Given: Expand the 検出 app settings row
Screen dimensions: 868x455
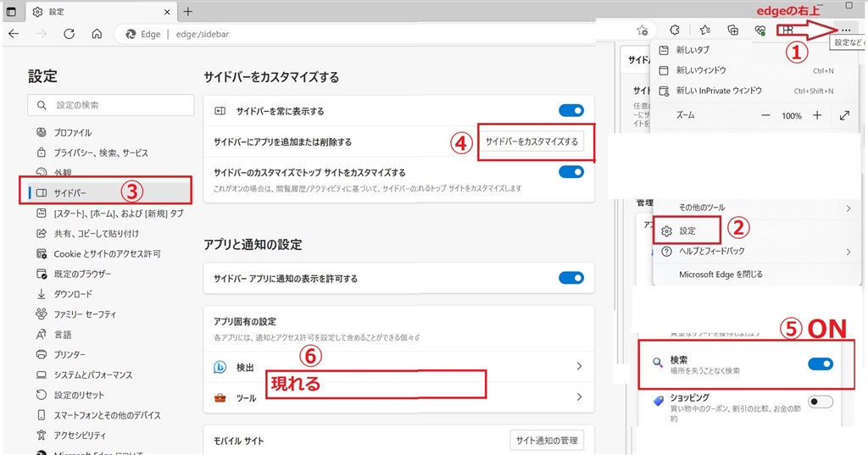Looking at the screenshot, I should pos(398,366).
